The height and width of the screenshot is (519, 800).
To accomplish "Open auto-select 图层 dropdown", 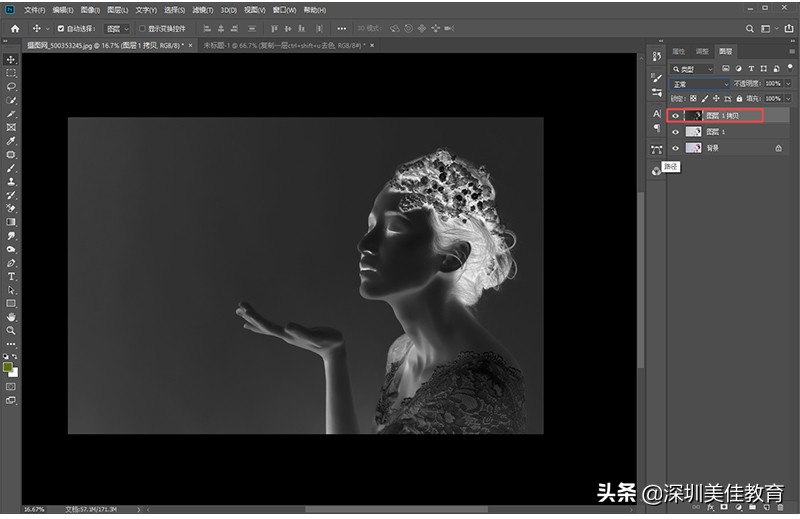I will pos(117,29).
